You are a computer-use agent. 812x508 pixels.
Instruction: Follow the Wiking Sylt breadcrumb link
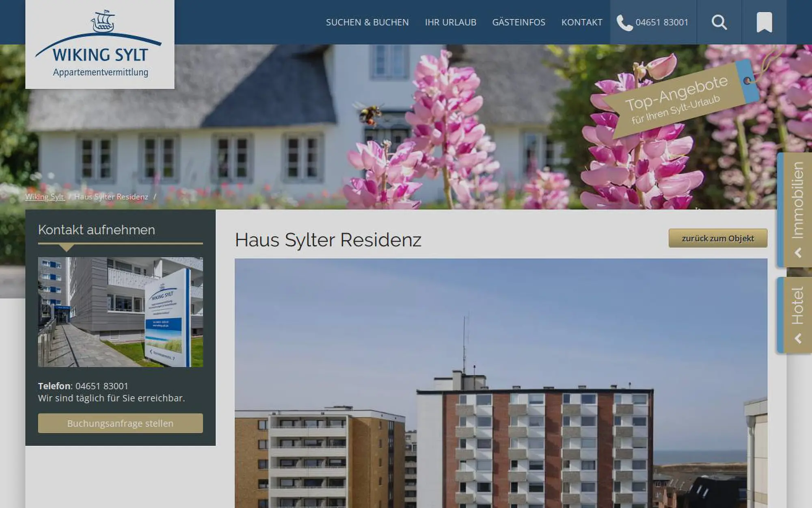point(45,197)
